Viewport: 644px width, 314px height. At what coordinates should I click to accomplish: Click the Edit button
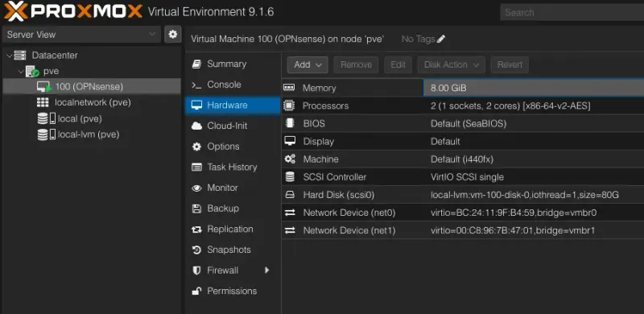pos(398,64)
